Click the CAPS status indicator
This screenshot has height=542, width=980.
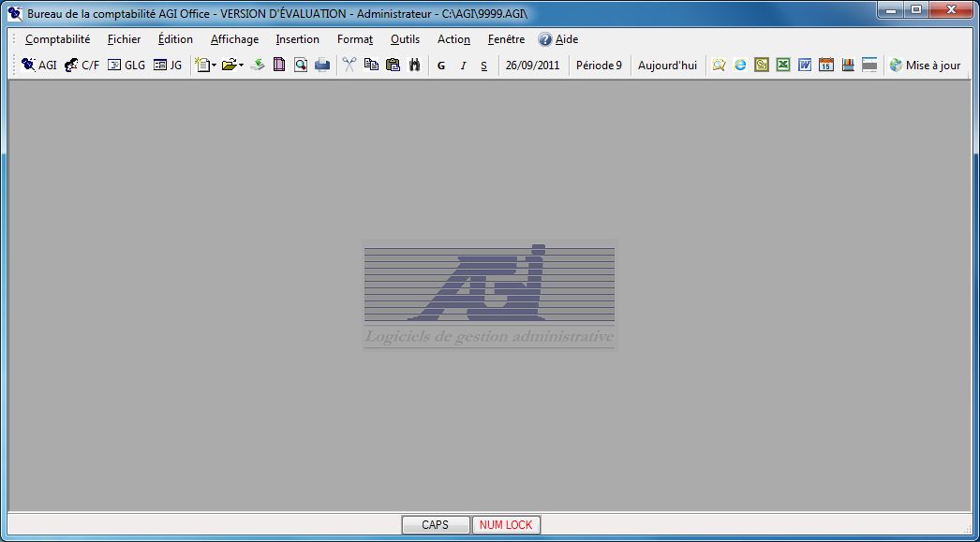435,525
